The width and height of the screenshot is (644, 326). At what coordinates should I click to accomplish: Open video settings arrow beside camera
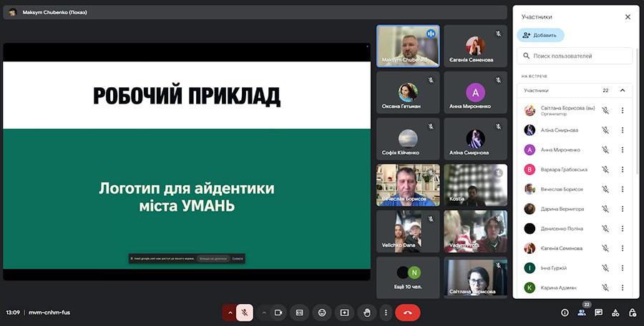[264, 313]
